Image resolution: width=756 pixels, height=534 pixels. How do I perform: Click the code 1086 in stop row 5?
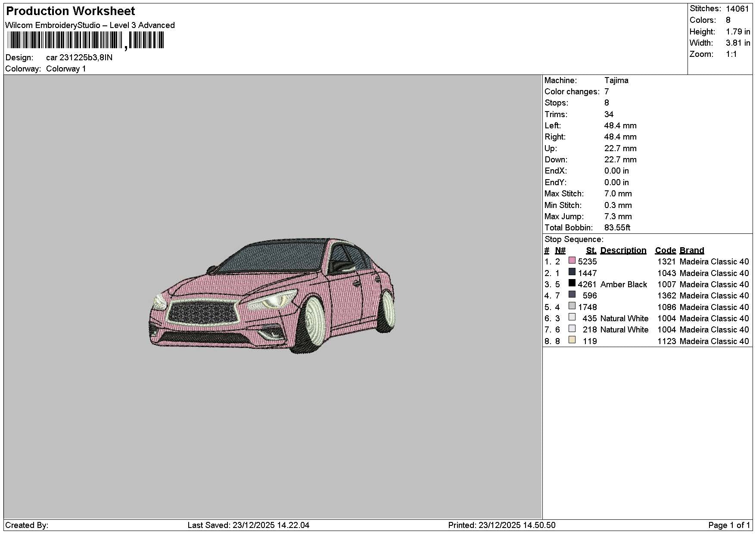(666, 307)
